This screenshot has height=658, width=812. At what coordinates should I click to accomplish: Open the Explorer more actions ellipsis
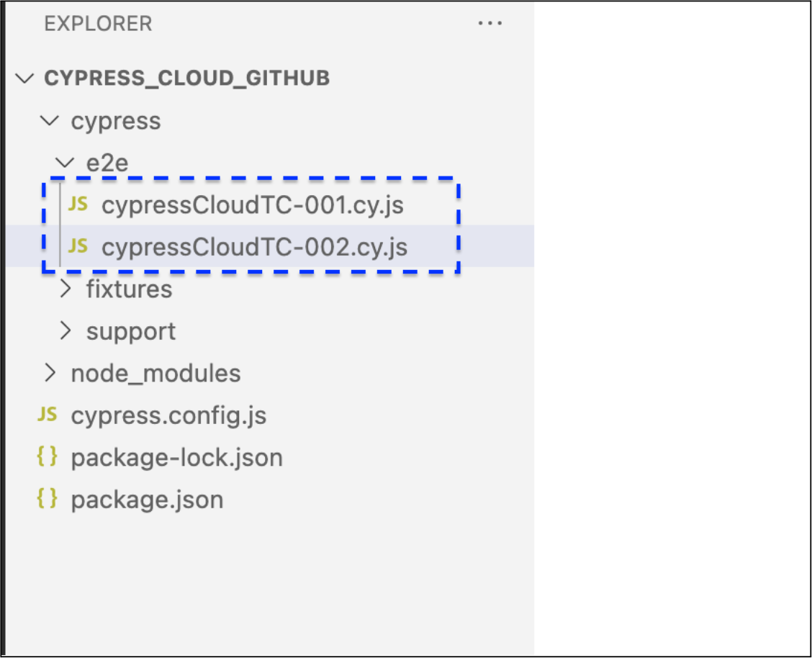click(490, 24)
